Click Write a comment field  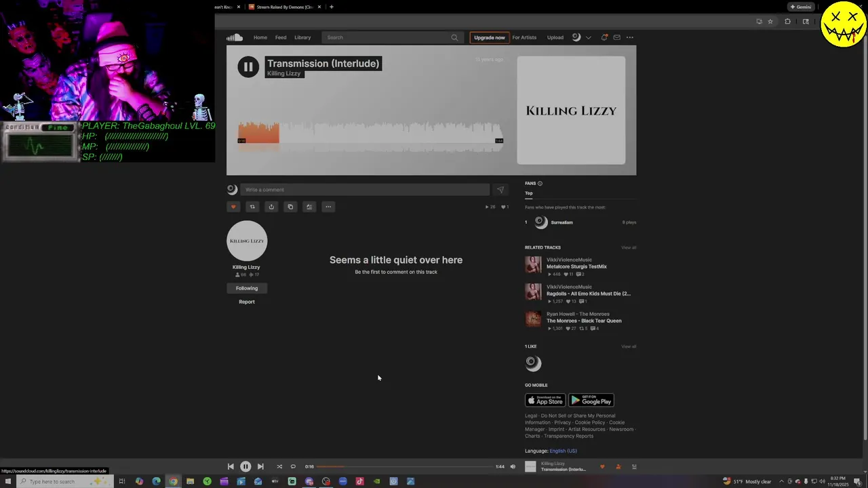pyautogui.click(x=365, y=190)
